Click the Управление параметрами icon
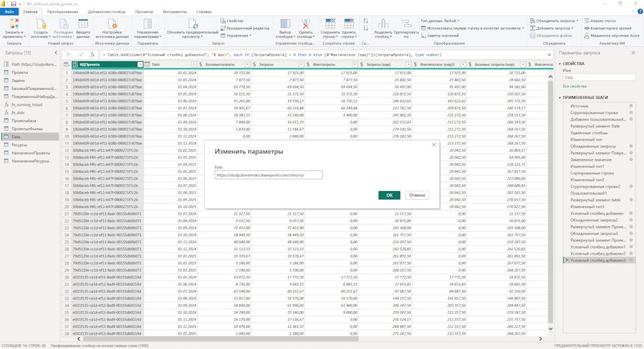 coord(148,24)
